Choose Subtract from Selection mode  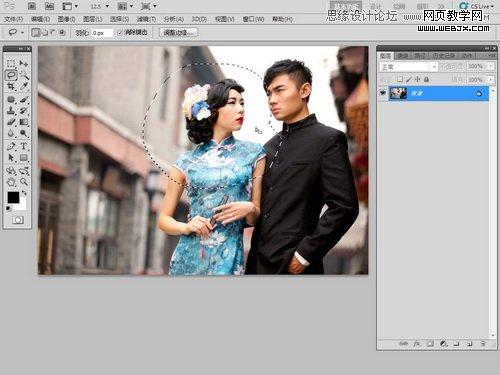53,32
